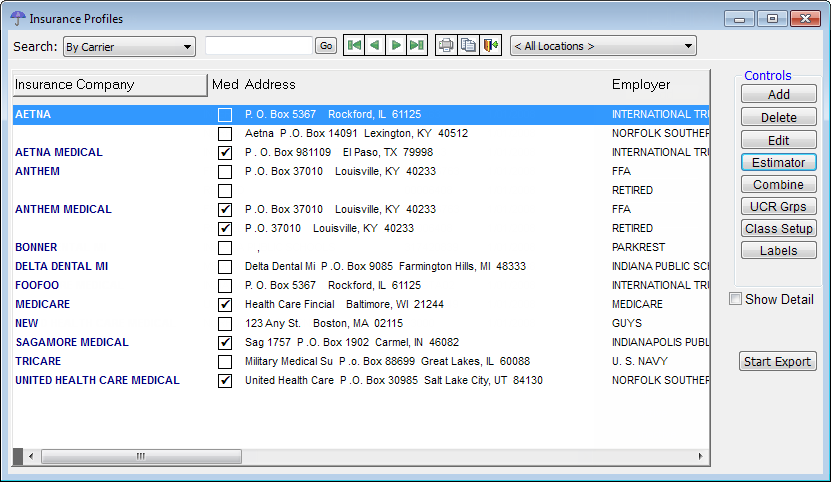This screenshot has height=482, width=831.
Task: Click address '123 Any St. Boston, MA 02115'
Action: pos(323,323)
